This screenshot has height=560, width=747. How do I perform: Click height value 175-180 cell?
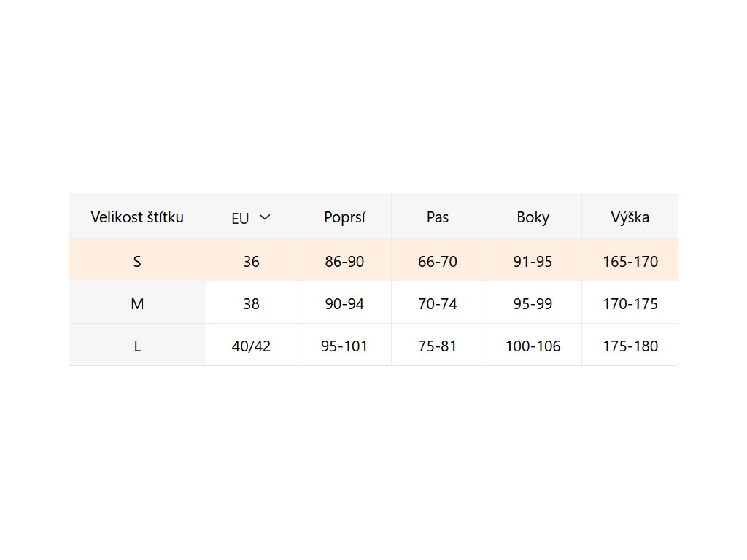coord(630,346)
